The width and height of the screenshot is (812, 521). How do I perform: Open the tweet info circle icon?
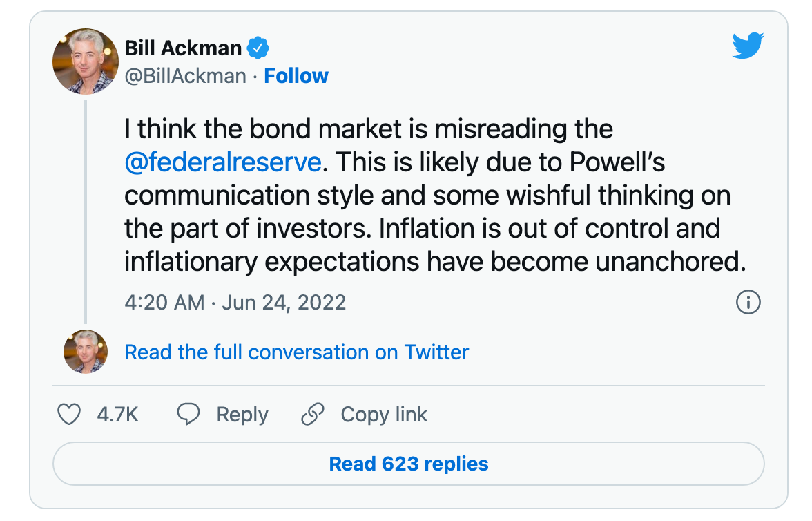click(x=748, y=302)
